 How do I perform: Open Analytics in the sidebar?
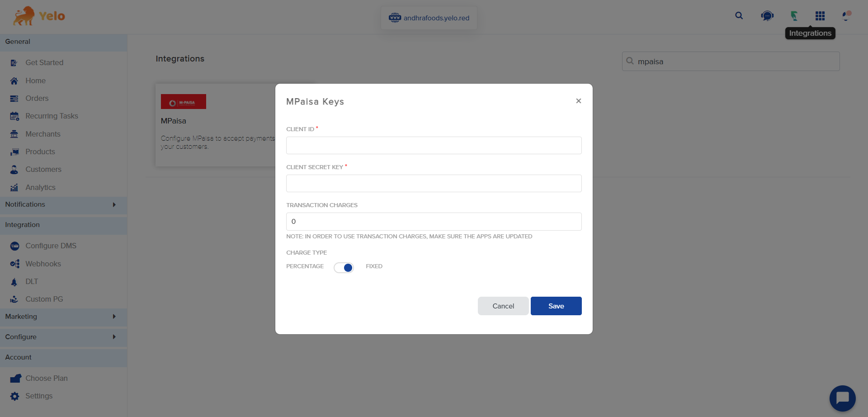click(41, 188)
